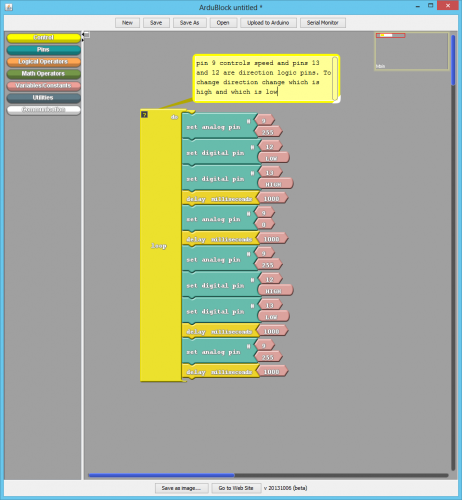Image resolution: width=462 pixels, height=500 pixels.
Task: Select the second LOW value block
Action: [273, 317]
